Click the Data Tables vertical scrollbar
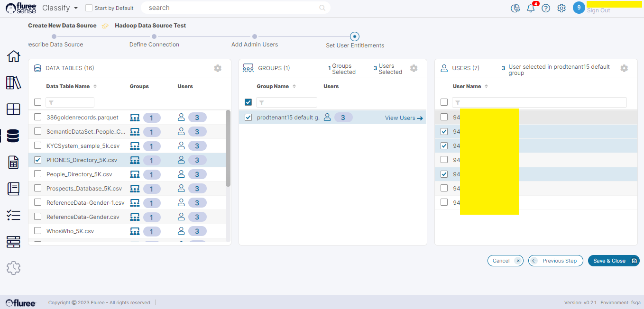 pos(228,148)
